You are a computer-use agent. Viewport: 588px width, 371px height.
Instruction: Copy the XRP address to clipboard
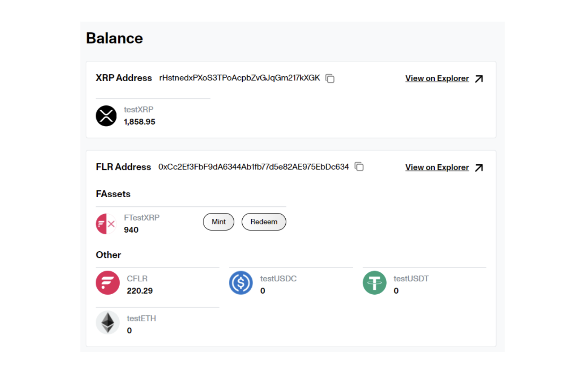tap(330, 78)
